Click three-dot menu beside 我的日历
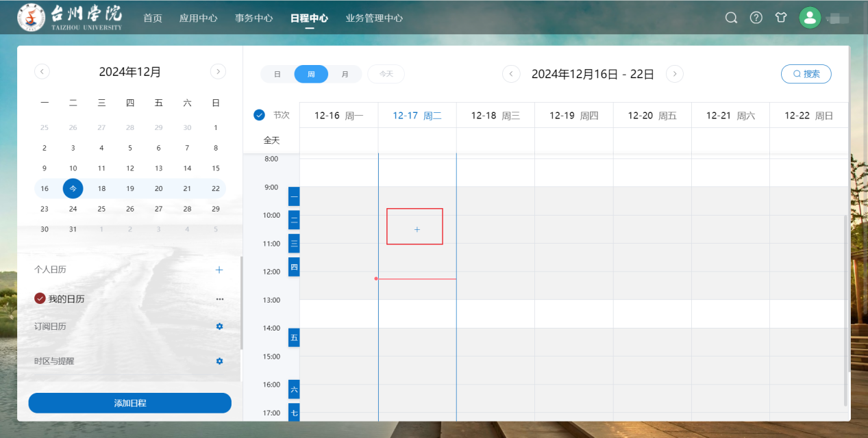Image resolution: width=868 pixels, height=438 pixels. coord(220,299)
